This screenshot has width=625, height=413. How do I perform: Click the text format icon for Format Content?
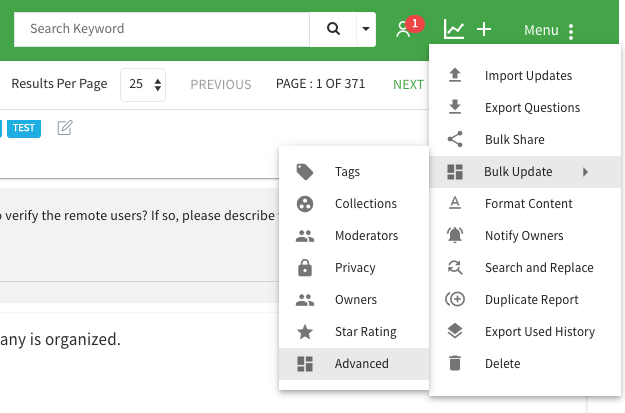click(x=455, y=203)
